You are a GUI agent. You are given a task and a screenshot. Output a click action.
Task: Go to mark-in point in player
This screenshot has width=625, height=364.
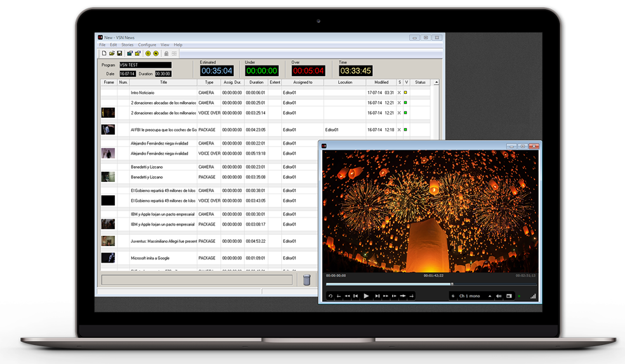(339, 296)
